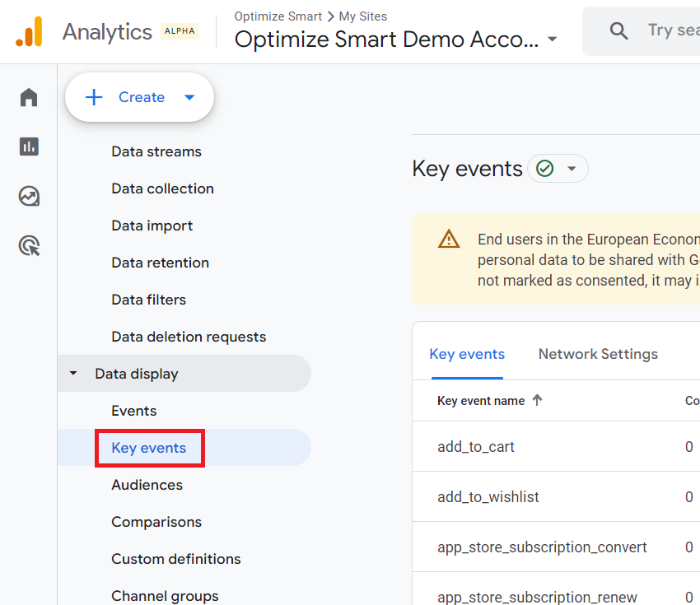Click app_store_subscription_convert count value 0
The image size is (700, 605).
pyautogui.click(x=689, y=547)
